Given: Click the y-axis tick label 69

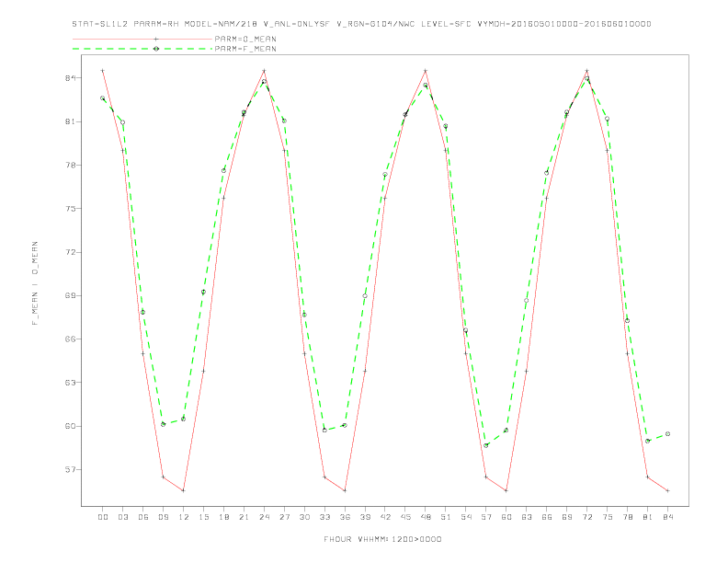Looking at the screenshot, I should click(70, 295).
